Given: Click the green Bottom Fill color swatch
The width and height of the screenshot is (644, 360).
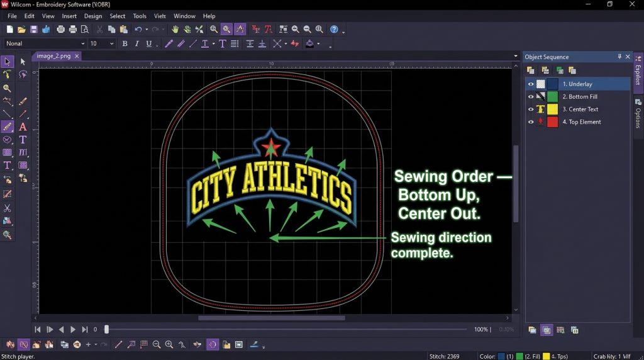Looking at the screenshot, I should coord(552,96).
